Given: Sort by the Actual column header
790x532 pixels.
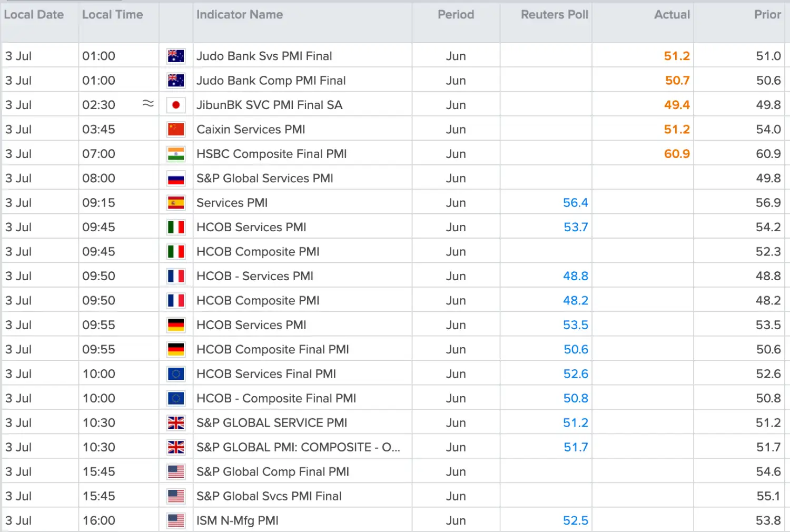Looking at the screenshot, I should [672, 15].
